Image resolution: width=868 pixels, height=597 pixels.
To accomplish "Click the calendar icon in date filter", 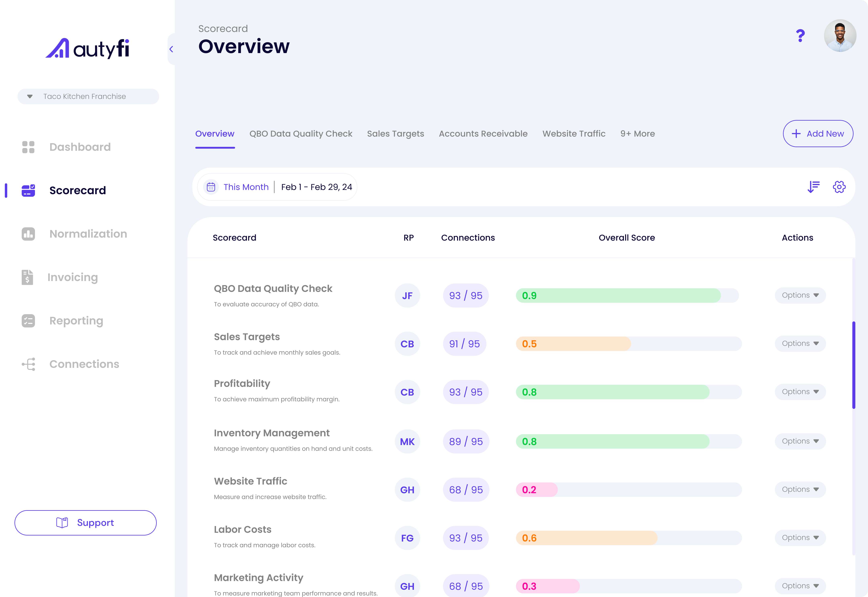I will (x=211, y=187).
